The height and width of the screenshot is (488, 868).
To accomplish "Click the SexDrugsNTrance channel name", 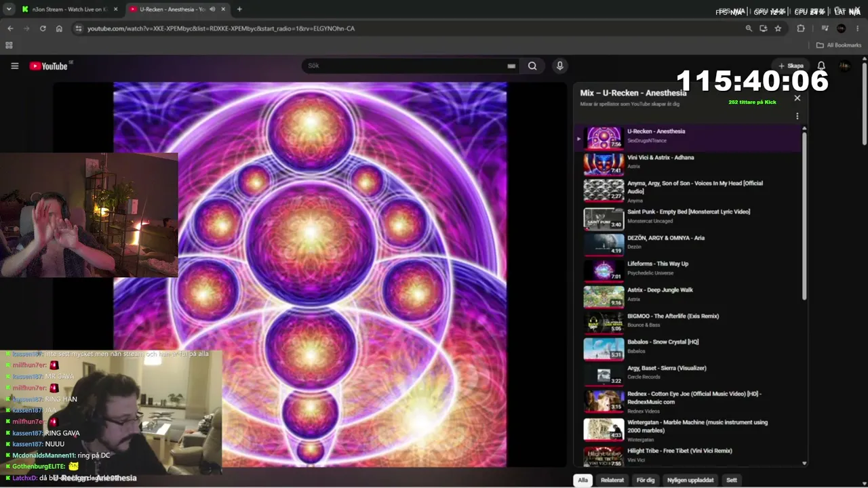I will pos(647,141).
